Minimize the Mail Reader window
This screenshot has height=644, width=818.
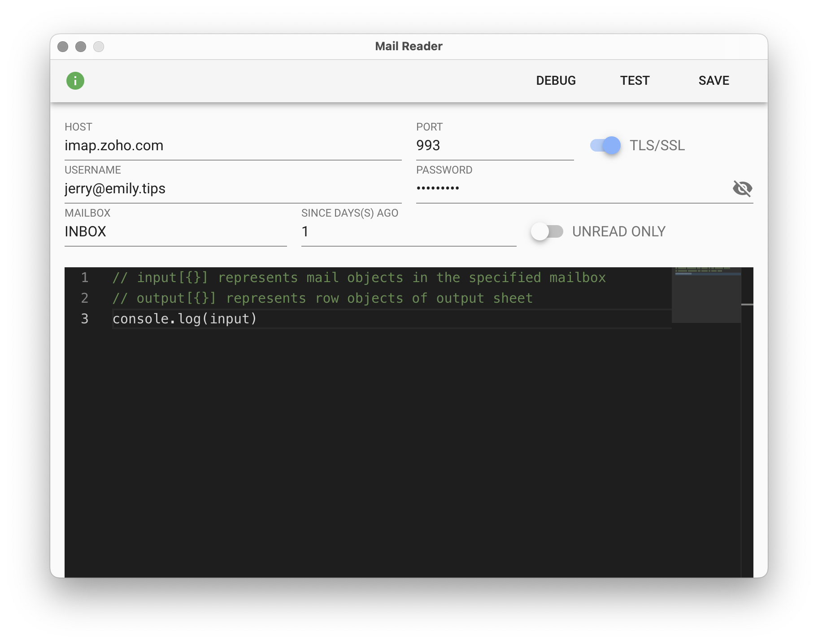pyautogui.click(x=81, y=47)
